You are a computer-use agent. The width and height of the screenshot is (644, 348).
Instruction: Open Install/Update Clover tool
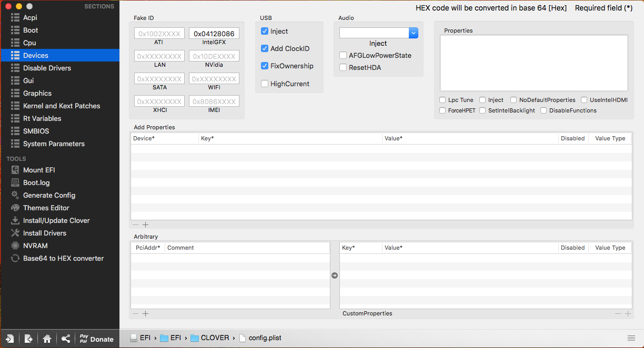click(59, 220)
